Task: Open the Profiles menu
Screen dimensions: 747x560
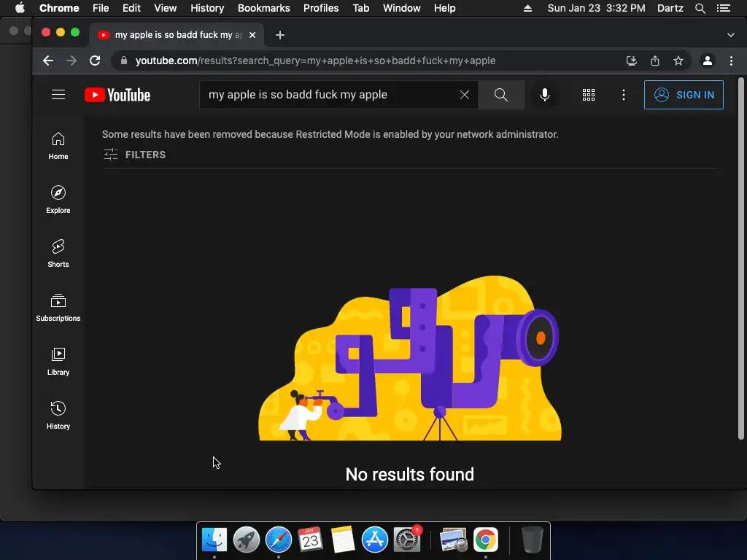Action: 321,8
